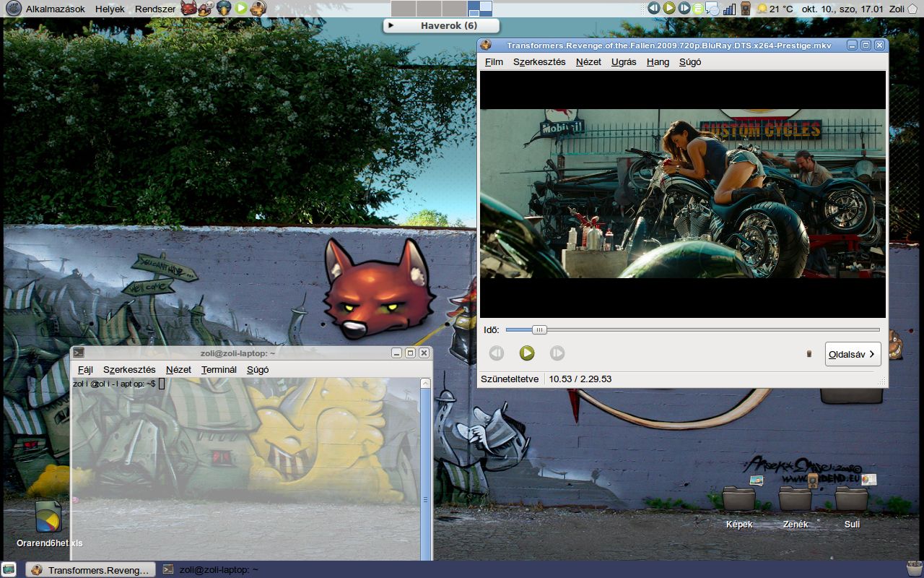
Task: Open the Képek folder on the desktop
Action: coord(739,499)
